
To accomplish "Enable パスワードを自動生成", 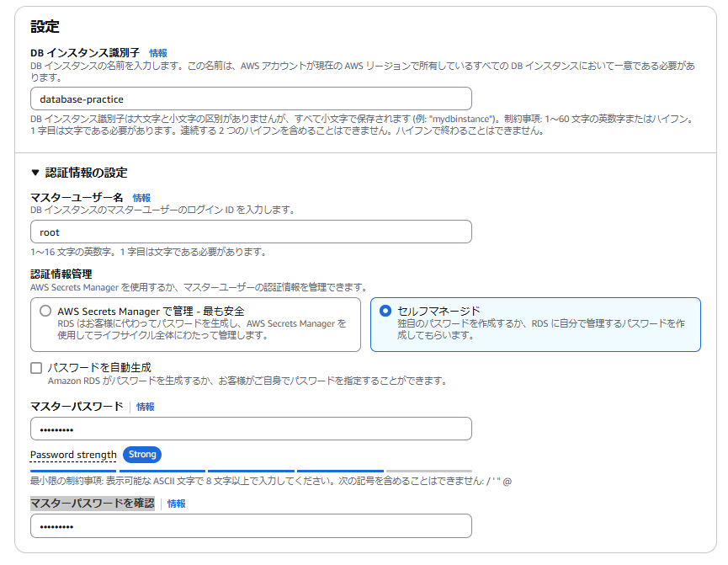I will [35, 366].
